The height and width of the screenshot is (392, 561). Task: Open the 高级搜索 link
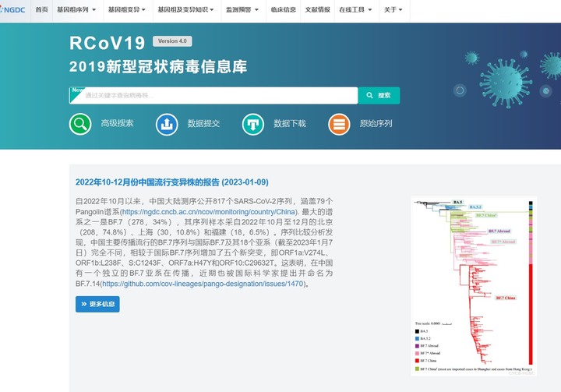pyautogui.click(x=117, y=123)
